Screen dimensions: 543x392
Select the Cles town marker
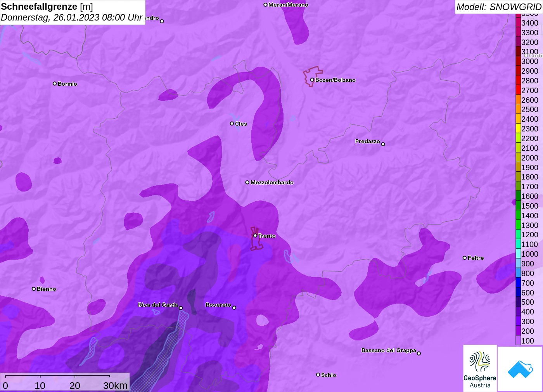click(232, 124)
